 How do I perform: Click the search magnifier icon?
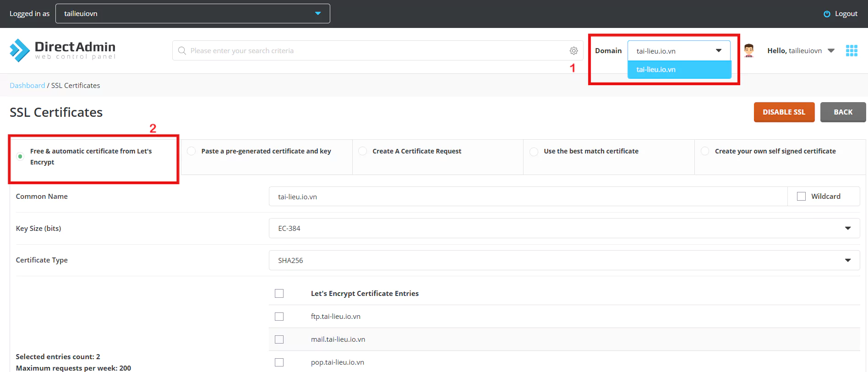coord(182,51)
